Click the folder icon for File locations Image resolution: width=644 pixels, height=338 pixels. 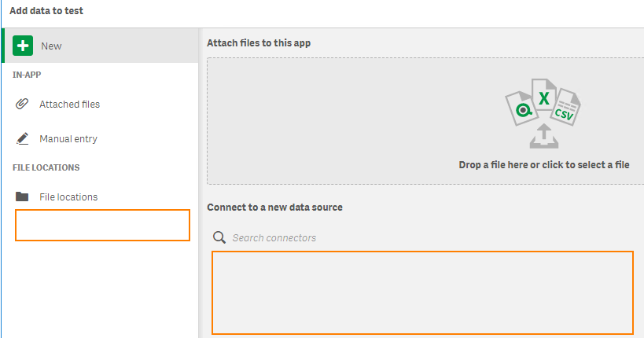pos(23,197)
